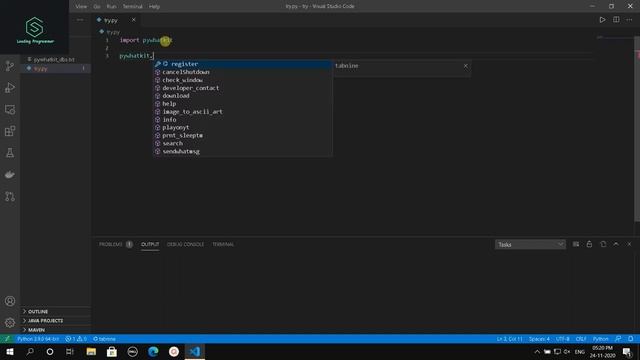
Task: Open the editor More Actions ellipsis
Action: coord(629,20)
